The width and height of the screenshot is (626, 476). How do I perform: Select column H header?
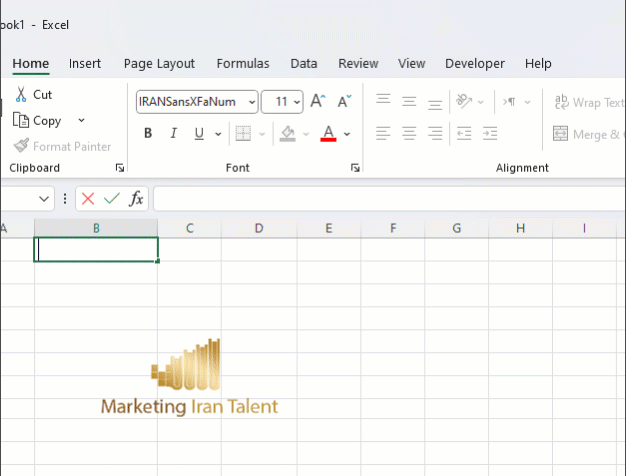[521, 228]
